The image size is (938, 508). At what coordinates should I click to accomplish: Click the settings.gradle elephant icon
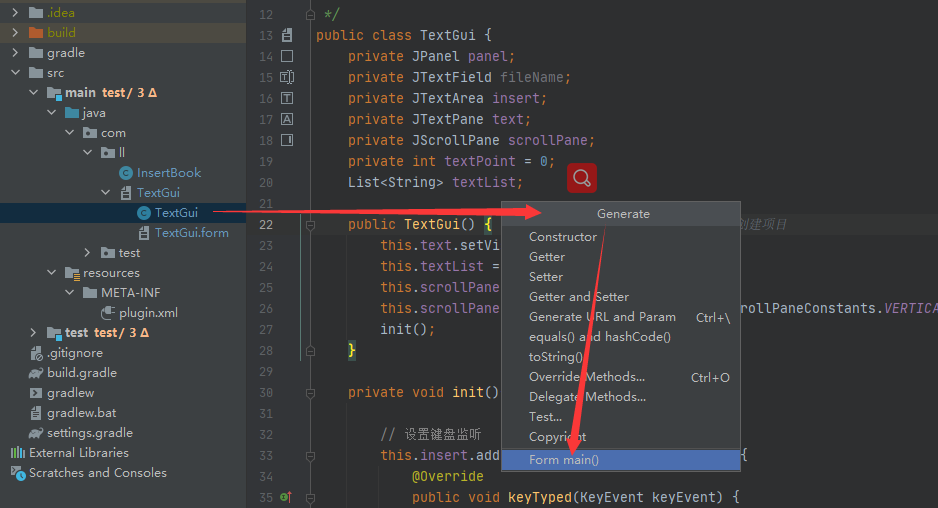[36, 433]
